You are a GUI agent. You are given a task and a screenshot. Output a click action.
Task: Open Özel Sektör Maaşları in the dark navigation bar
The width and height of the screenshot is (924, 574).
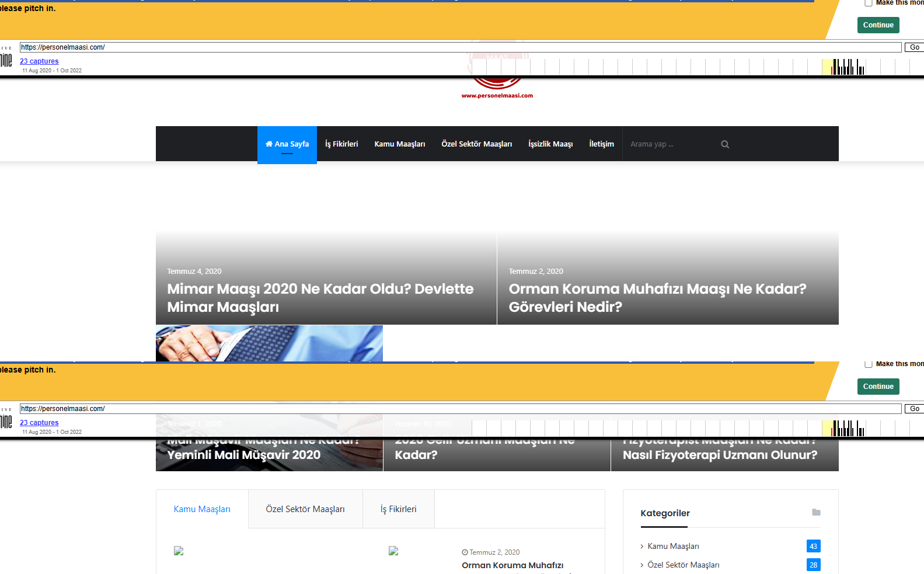(x=477, y=144)
